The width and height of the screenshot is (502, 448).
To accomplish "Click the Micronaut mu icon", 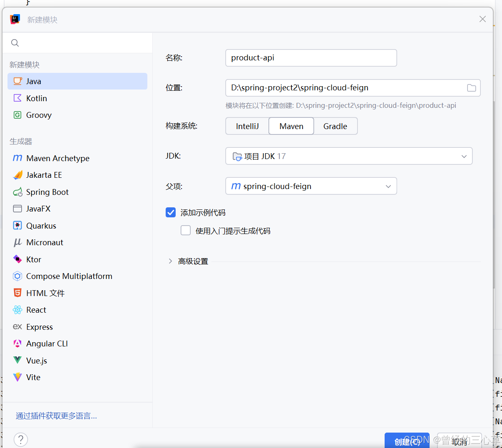I will [17, 242].
